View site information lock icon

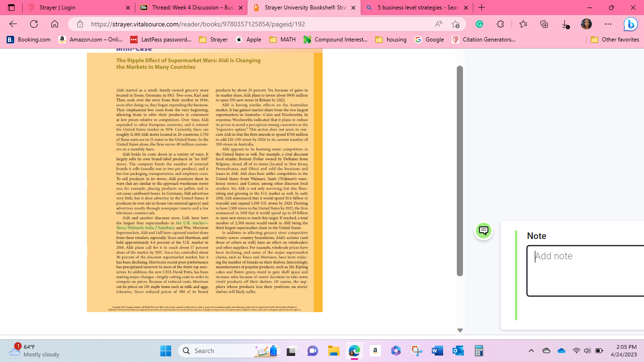click(80, 24)
